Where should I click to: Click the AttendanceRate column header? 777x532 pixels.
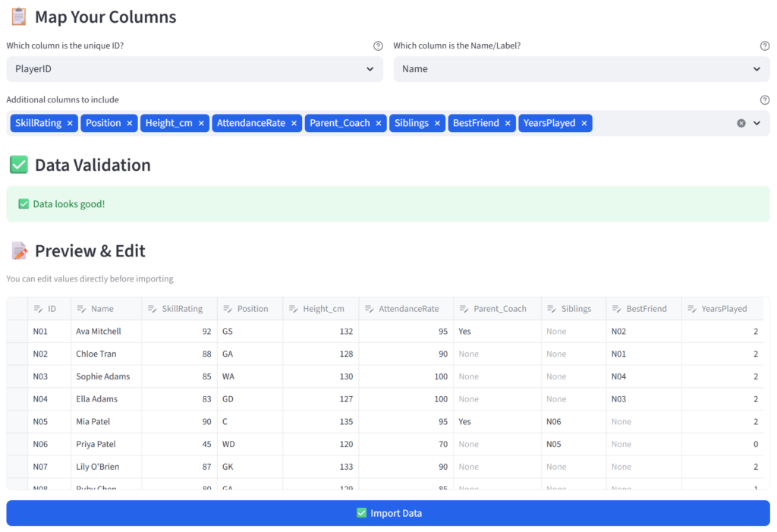408,309
